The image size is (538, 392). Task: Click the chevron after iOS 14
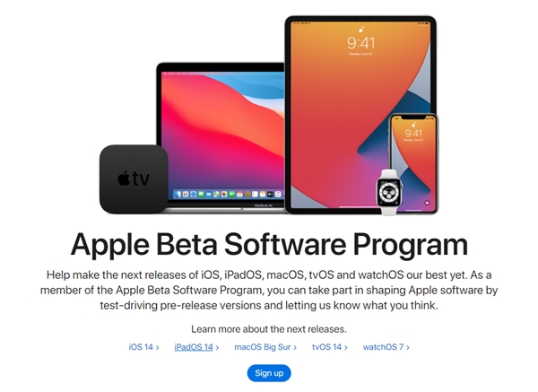[x=158, y=347]
